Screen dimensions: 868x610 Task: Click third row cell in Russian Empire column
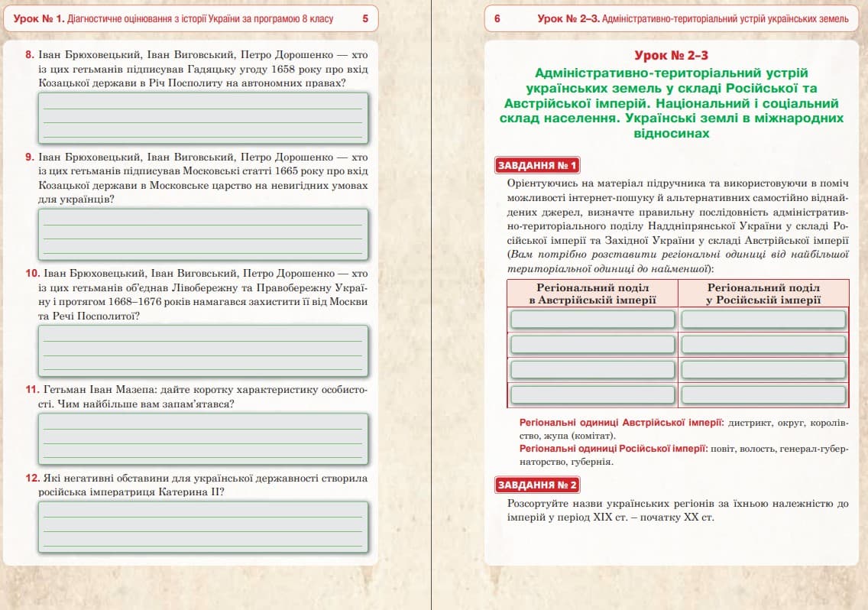(x=763, y=370)
